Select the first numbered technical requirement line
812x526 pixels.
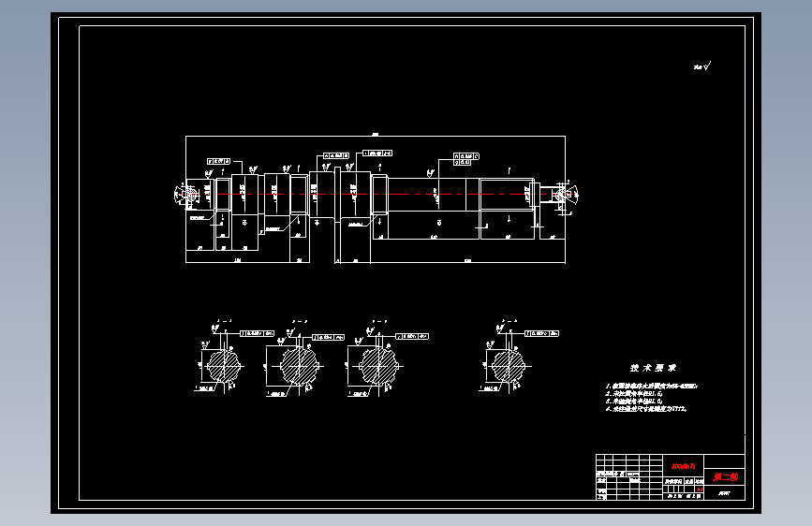click(652, 386)
